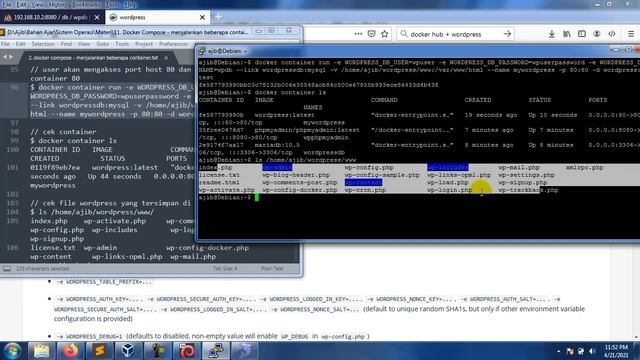Click the Firefox search magnifier icon
Image resolution: width=640 pixels, height=360 pixels.
(404, 34)
